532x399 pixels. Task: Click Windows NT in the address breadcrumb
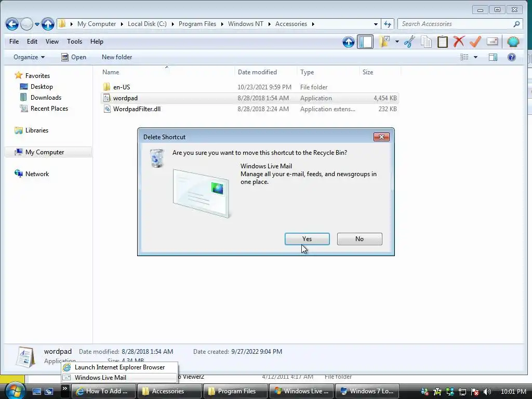[x=246, y=24]
